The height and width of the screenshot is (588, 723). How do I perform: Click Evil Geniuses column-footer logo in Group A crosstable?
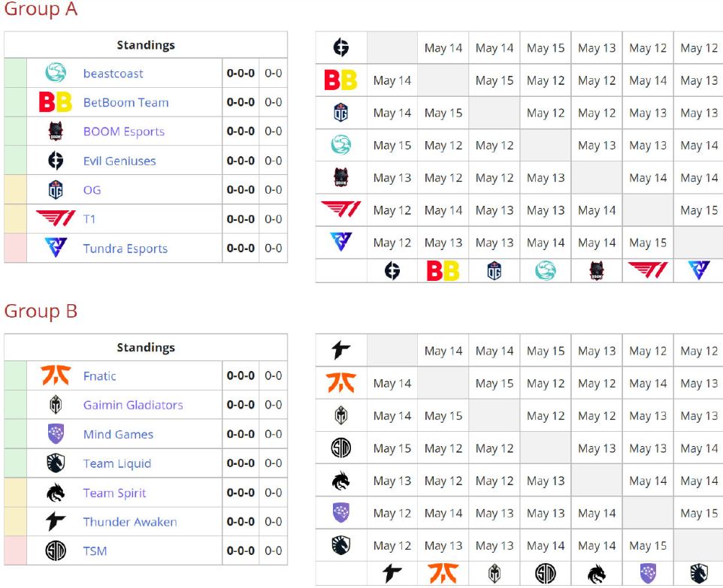tap(392, 271)
